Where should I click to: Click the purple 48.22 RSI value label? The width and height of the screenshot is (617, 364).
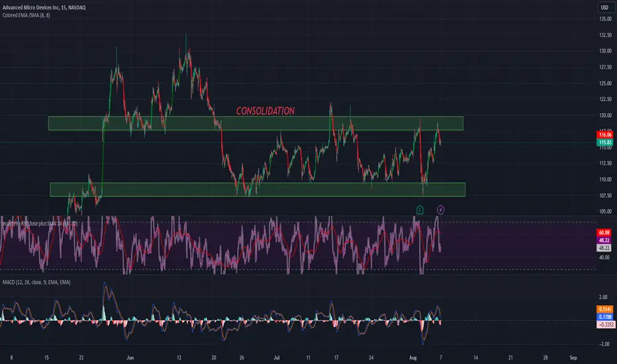click(x=604, y=240)
